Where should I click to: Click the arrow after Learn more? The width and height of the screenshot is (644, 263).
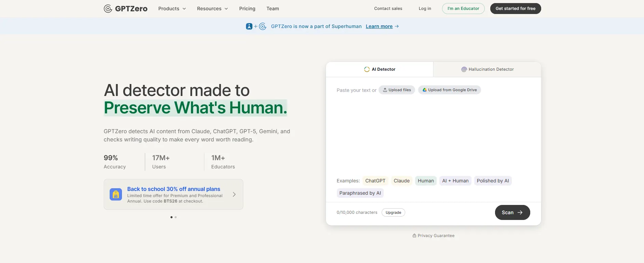tap(397, 26)
